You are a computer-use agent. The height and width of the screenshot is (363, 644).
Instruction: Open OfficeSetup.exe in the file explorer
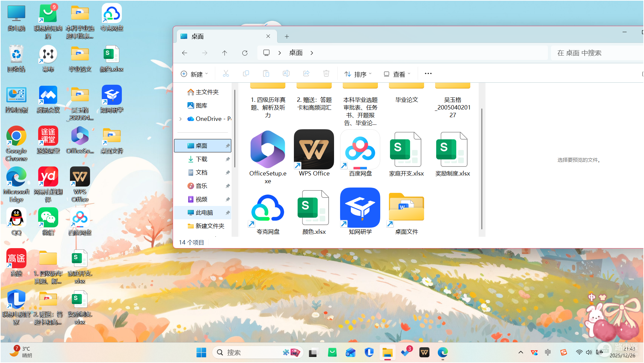pos(268,157)
